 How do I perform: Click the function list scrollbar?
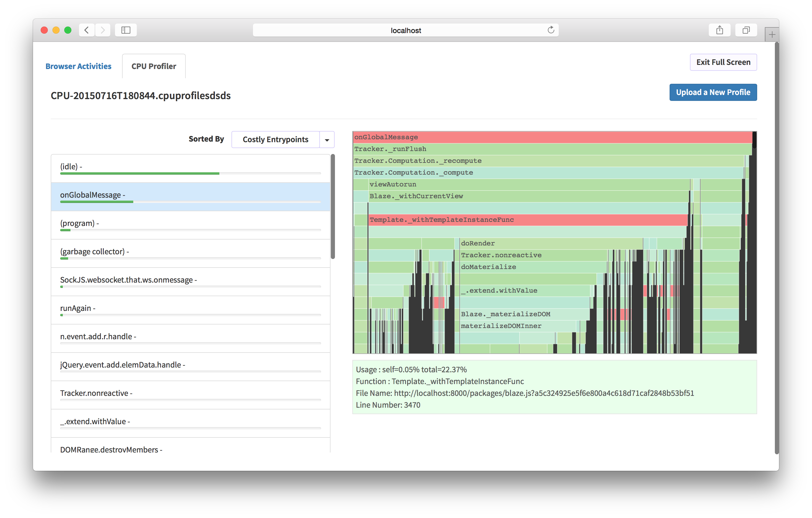333,206
